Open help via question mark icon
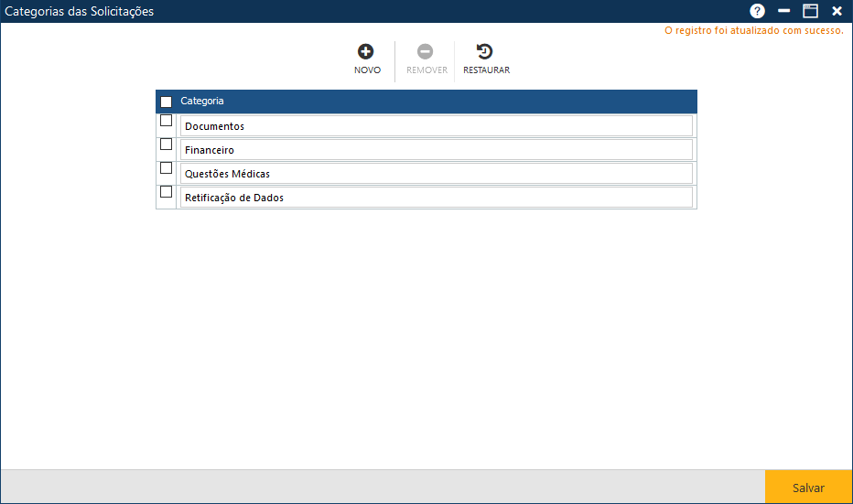The height and width of the screenshot is (504, 853). 757,11
